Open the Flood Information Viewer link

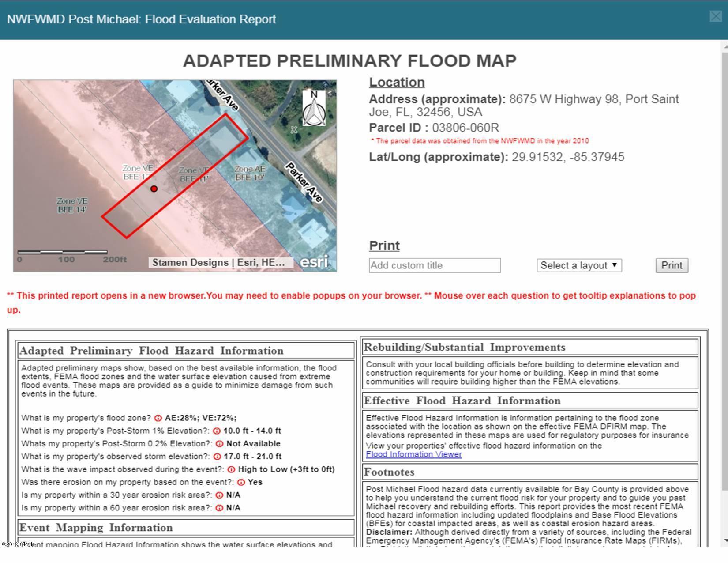[414, 454]
